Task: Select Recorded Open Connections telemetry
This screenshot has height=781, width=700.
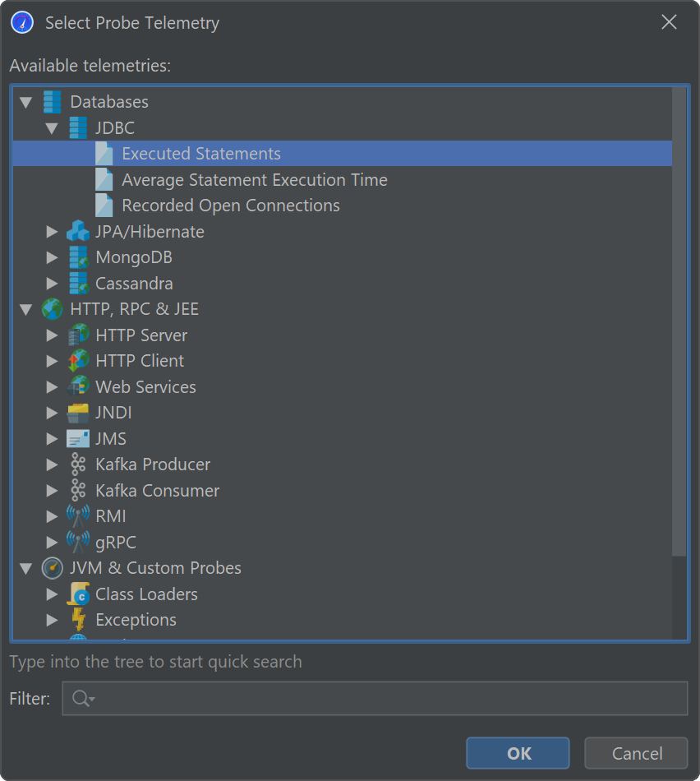Action: (x=230, y=206)
